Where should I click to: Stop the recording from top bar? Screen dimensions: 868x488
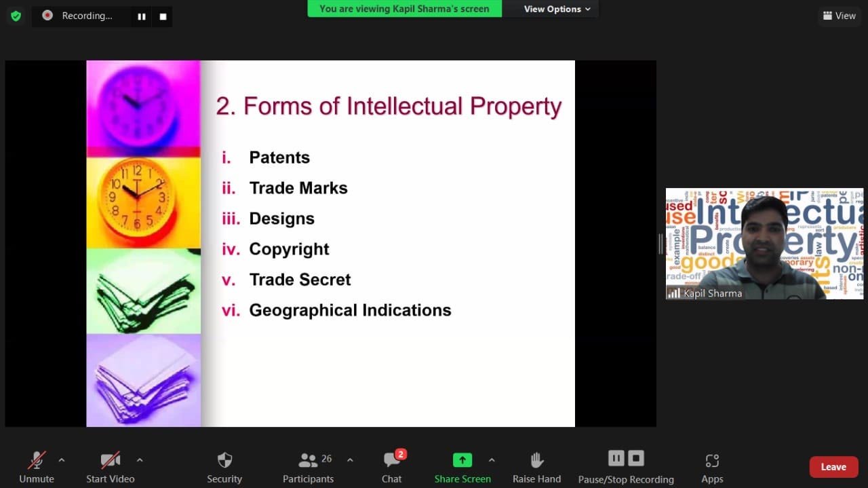[x=163, y=16]
